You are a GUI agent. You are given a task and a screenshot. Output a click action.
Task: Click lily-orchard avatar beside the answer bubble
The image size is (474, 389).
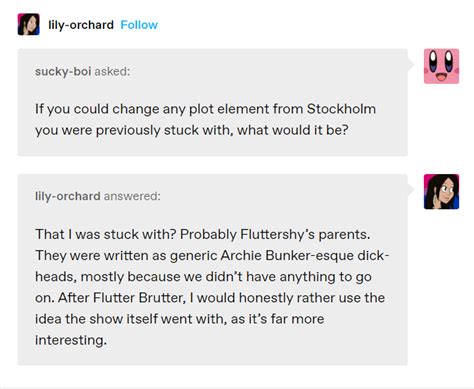tap(441, 192)
